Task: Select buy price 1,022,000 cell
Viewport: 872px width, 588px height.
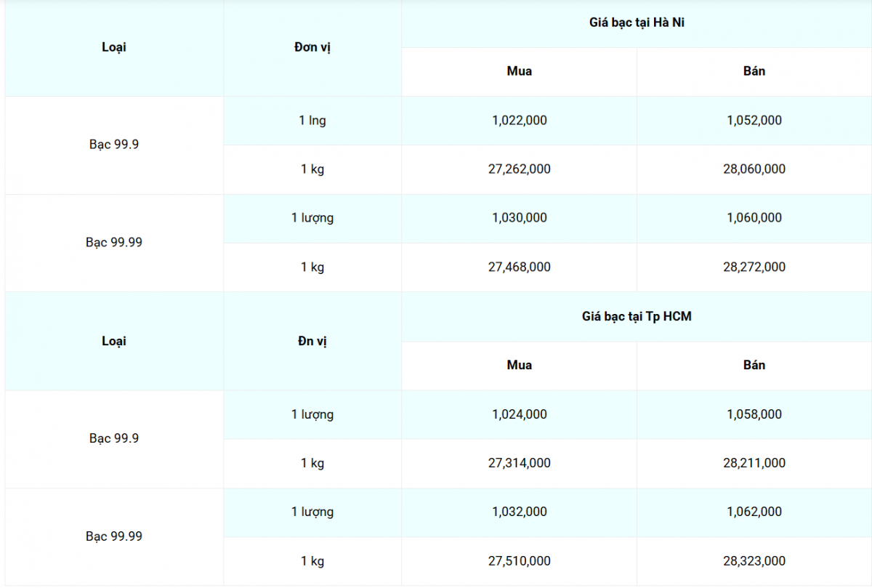Action: (x=519, y=120)
